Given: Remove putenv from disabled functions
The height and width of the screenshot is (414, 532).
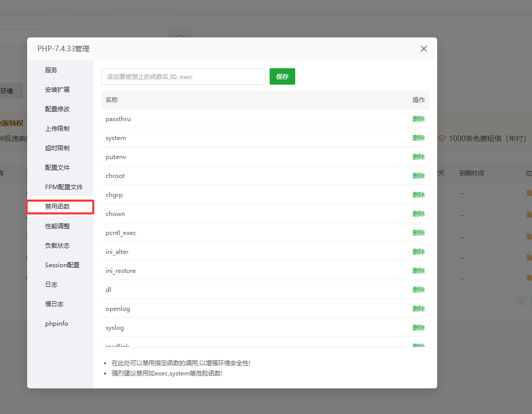Looking at the screenshot, I should (x=418, y=157).
